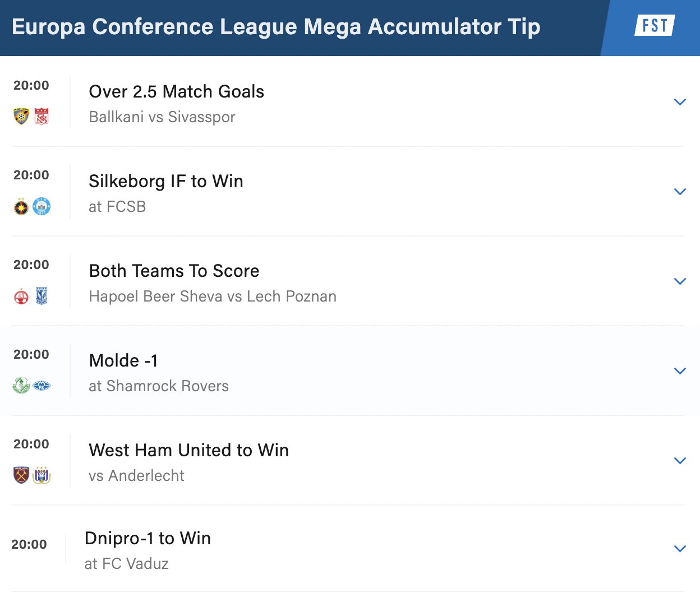700x593 pixels.
Task: Click the Ballkani club crest
Action: pyautogui.click(x=21, y=117)
